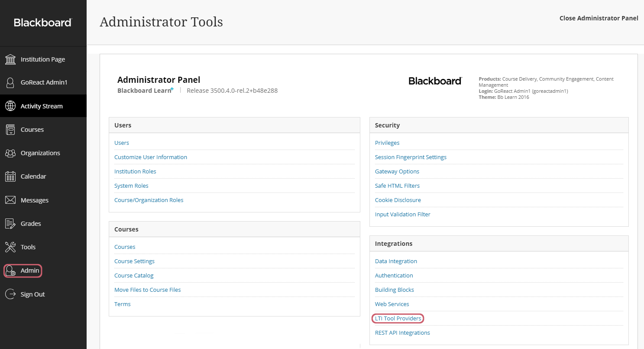Open Building Blocks link
The height and width of the screenshot is (349, 644).
(x=395, y=290)
